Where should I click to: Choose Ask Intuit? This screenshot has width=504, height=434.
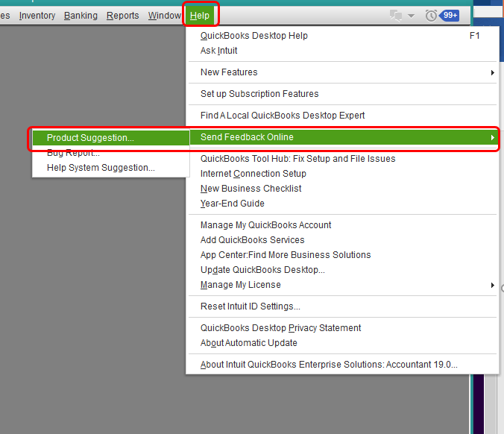point(343,51)
